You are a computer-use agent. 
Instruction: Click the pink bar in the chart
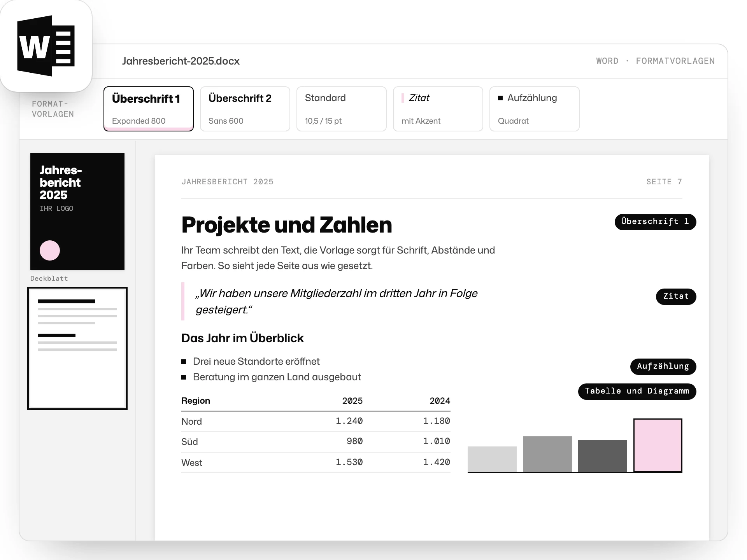(x=658, y=445)
